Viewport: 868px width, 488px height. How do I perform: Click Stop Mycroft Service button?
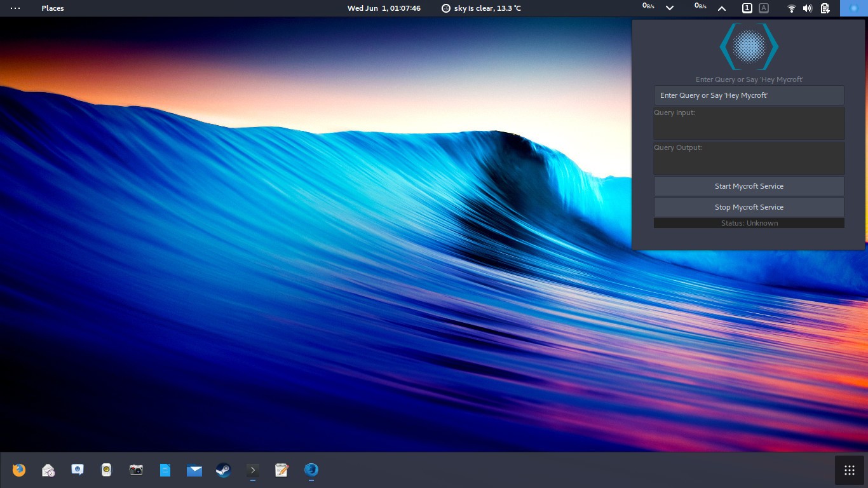pyautogui.click(x=749, y=207)
